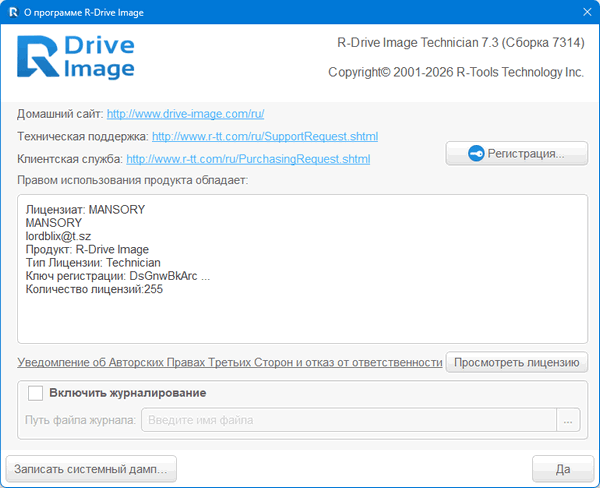Click the key icon on Регистрация button
Image resolution: width=600 pixels, height=488 pixels.
[x=478, y=154]
